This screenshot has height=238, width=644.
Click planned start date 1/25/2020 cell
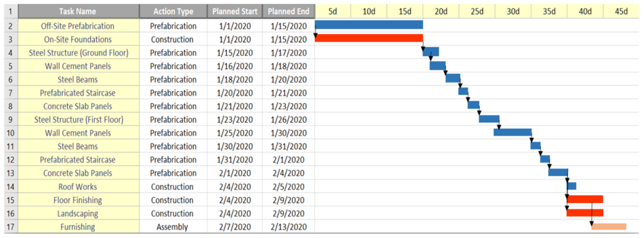coord(235,133)
